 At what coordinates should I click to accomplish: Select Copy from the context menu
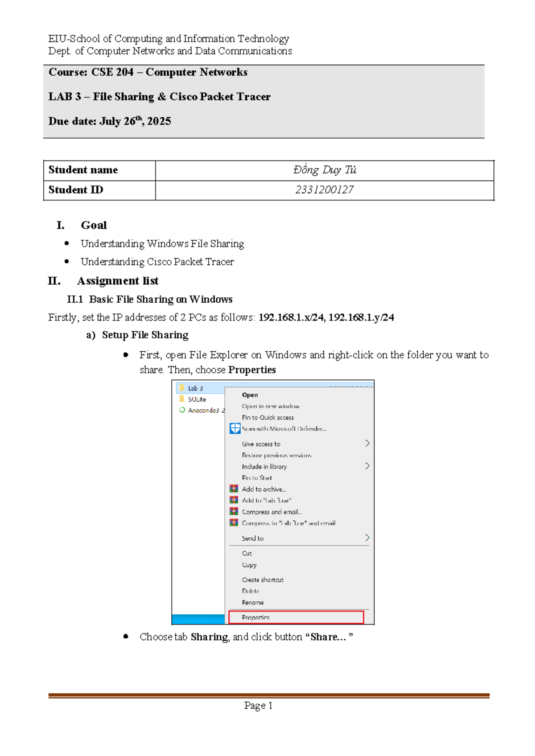[249, 565]
